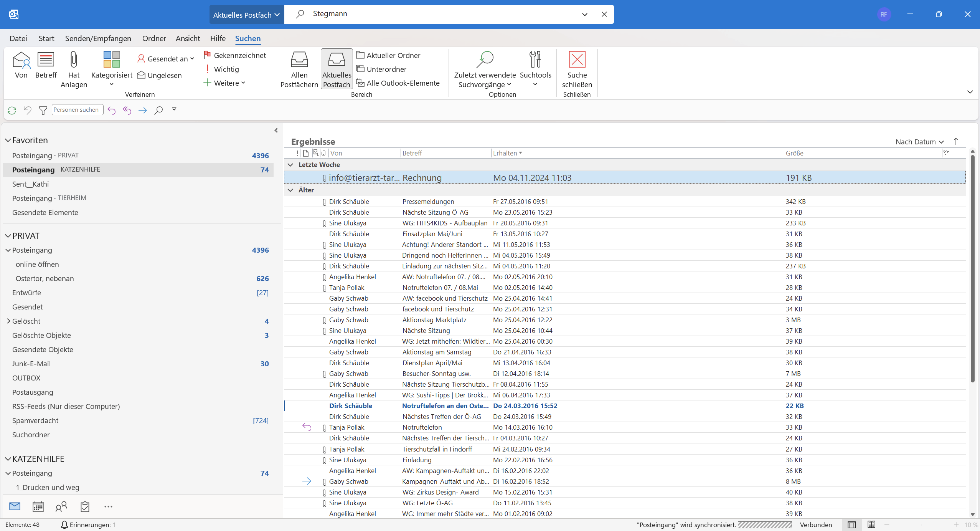Click the zoom slider in status bar
Viewport: 980px width, 531px height.
coord(922,524)
